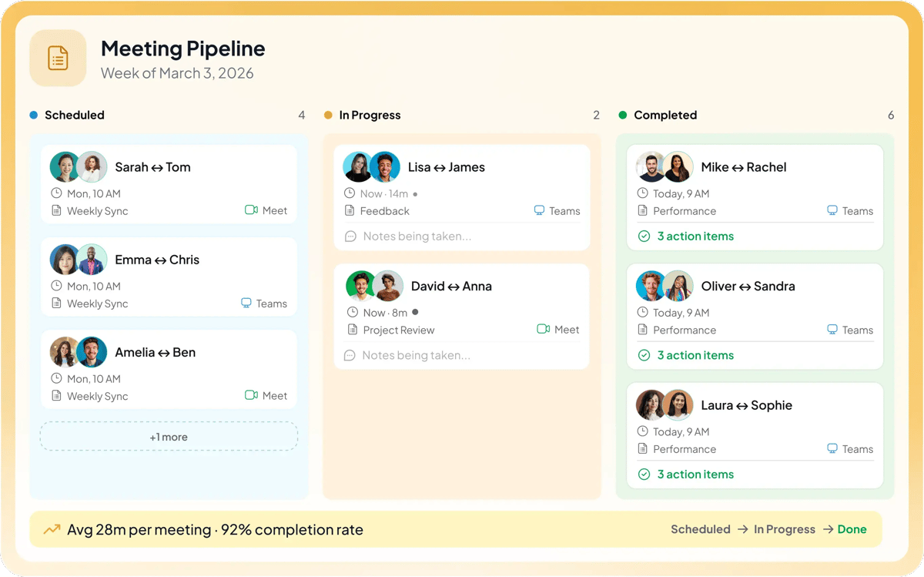This screenshot has height=577, width=924.
Task: Click the trending arrow icon in the stats bar
Action: [x=52, y=529]
